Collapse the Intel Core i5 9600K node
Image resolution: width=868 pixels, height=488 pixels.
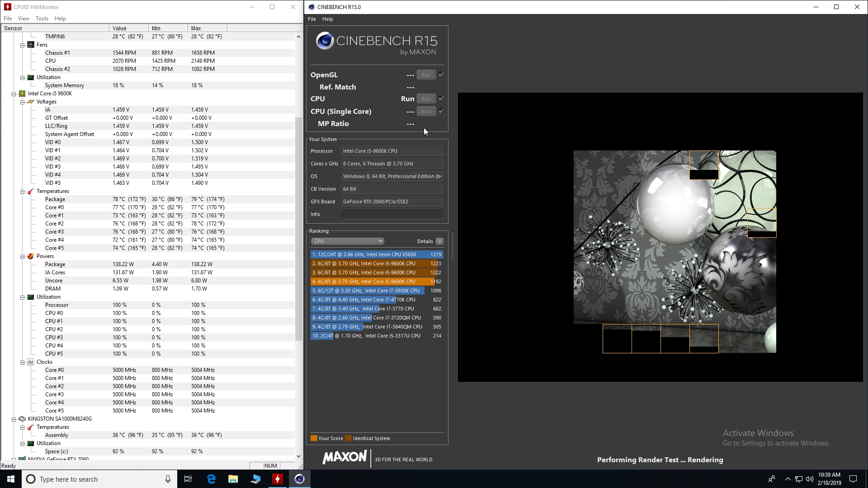(14, 94)
